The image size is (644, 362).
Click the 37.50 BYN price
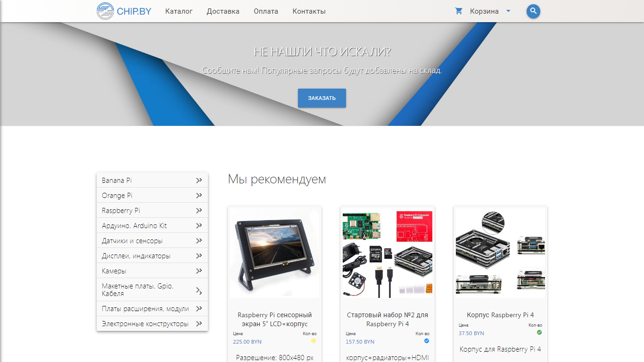(471, 333)
